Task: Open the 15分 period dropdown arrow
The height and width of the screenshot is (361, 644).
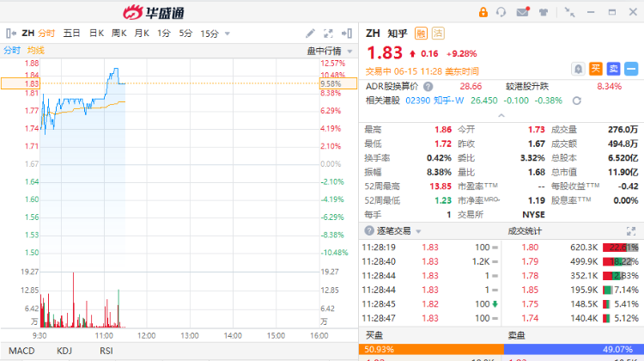Action: [228, 34]
